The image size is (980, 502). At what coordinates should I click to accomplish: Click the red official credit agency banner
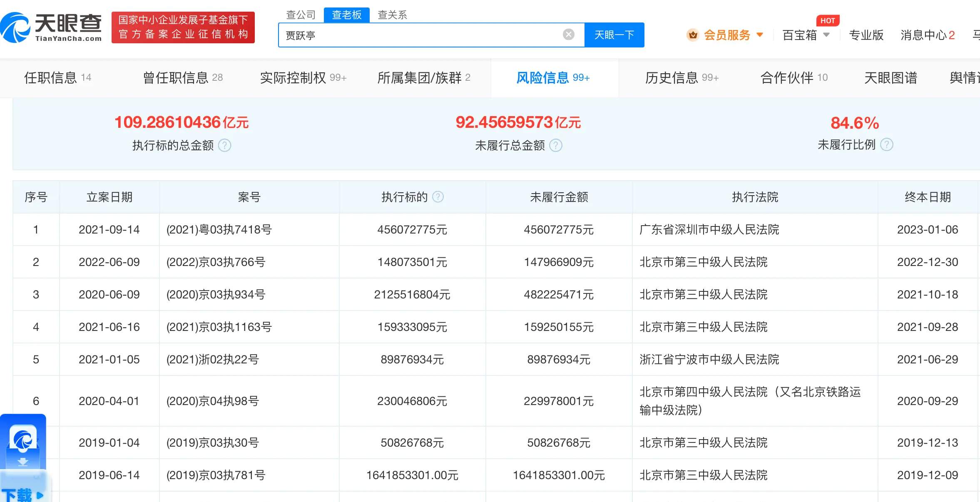point(183,27)
